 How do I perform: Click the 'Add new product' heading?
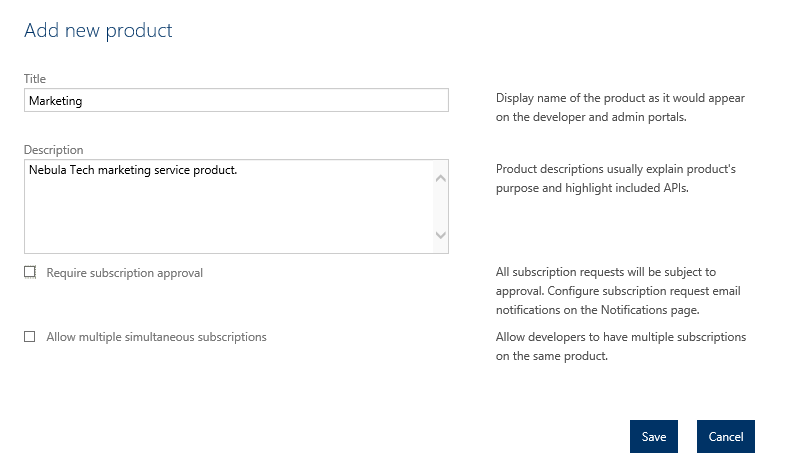click(98, 31)
